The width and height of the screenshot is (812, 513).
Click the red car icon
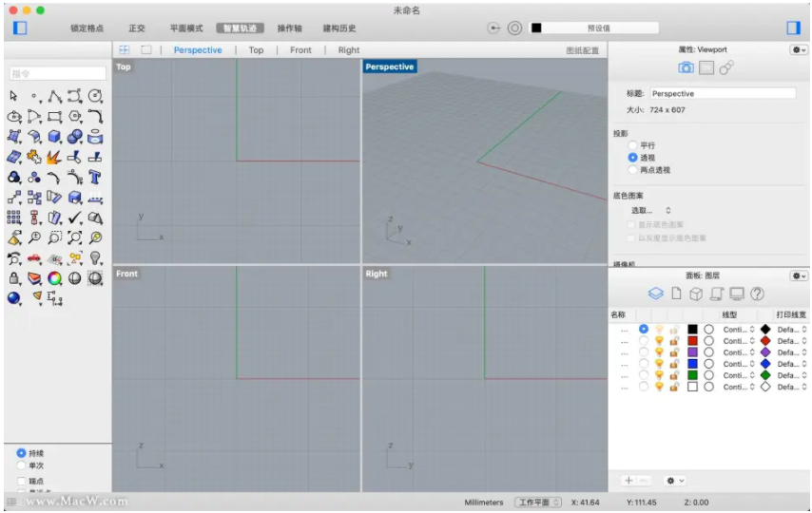(x=34, y=257)
